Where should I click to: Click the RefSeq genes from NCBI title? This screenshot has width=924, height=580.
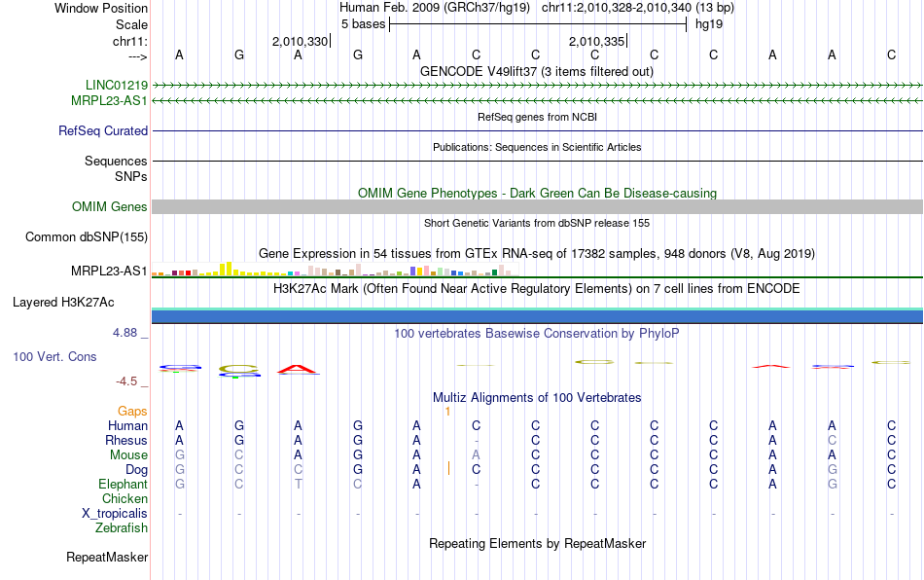pos(538,117)
